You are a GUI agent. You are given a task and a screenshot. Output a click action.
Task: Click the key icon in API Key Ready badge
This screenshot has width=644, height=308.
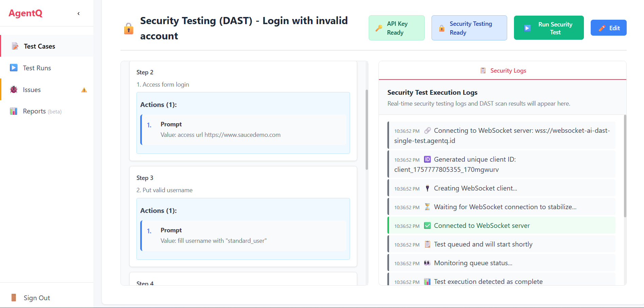click(x=380, y=28)
